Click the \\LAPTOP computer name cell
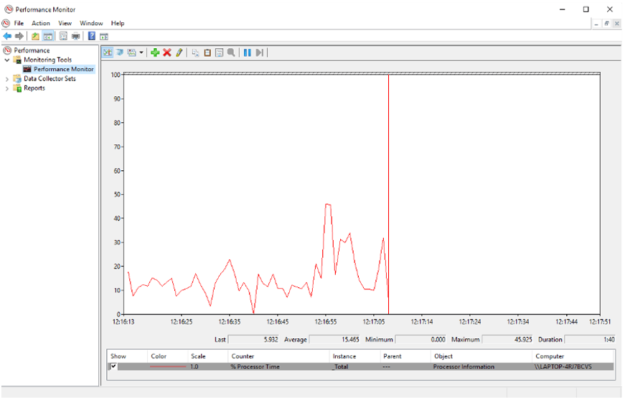This screenshot has height=400, width=625. [x=563, y=367]
